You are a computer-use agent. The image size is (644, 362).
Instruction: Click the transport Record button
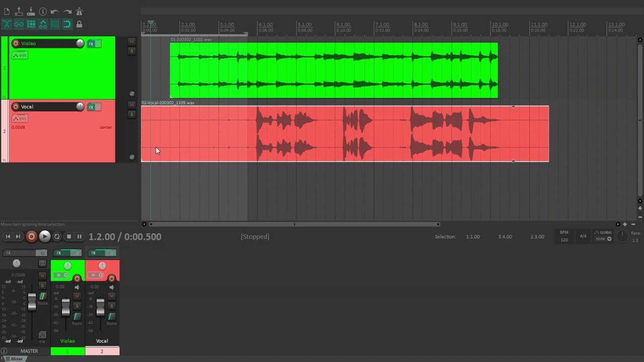tap(31, 236)
